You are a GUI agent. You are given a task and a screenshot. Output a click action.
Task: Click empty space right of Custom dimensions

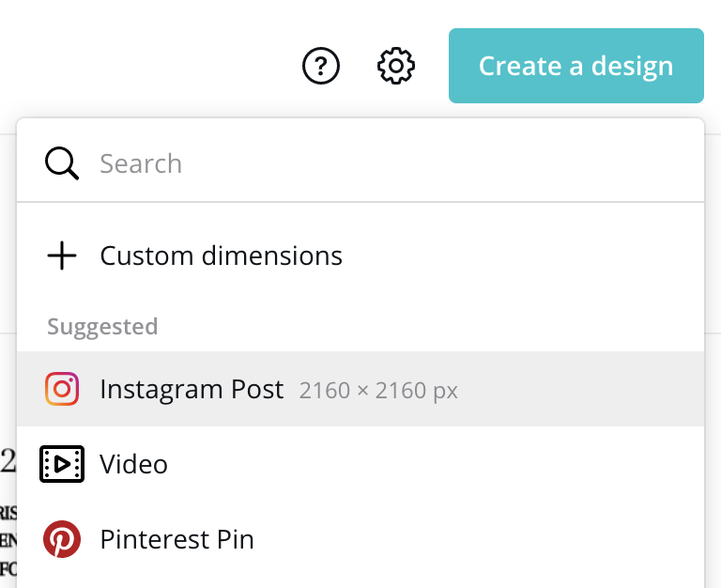(526, 255)
